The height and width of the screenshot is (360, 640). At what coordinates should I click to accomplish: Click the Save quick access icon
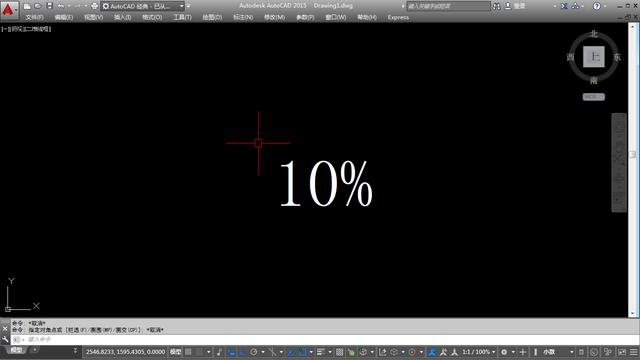point(49,6)
